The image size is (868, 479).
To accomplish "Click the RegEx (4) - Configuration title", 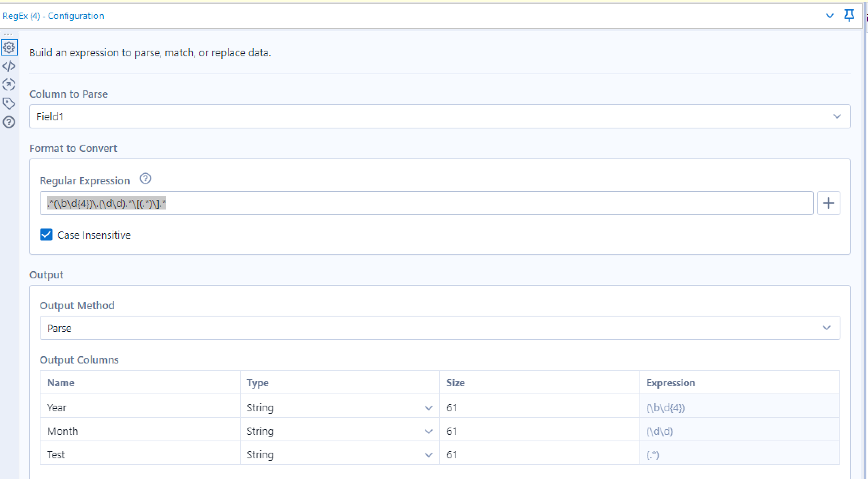I will click(53, 16).
